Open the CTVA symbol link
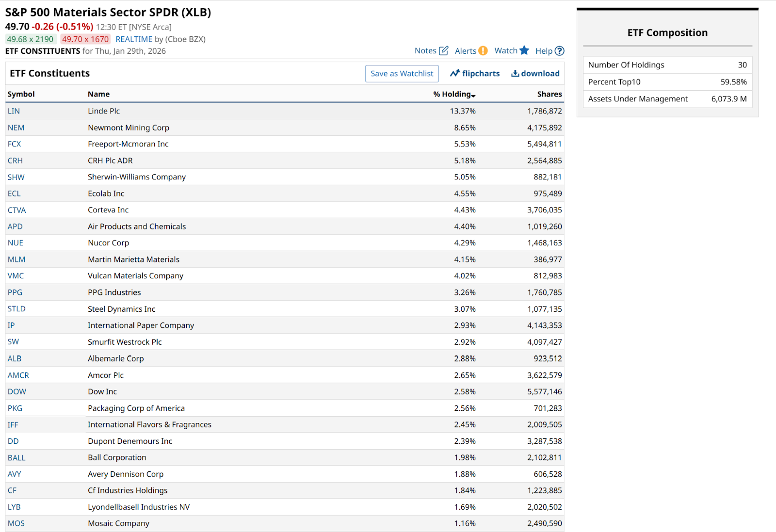The height and width of the screenshot is (532, 776). coord(17,210)
